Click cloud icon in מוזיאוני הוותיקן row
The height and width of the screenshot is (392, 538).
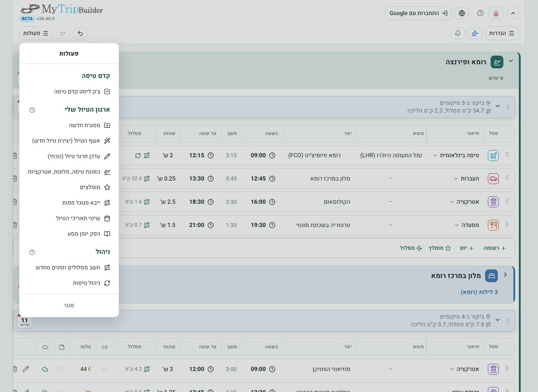[x=45, y=369]
